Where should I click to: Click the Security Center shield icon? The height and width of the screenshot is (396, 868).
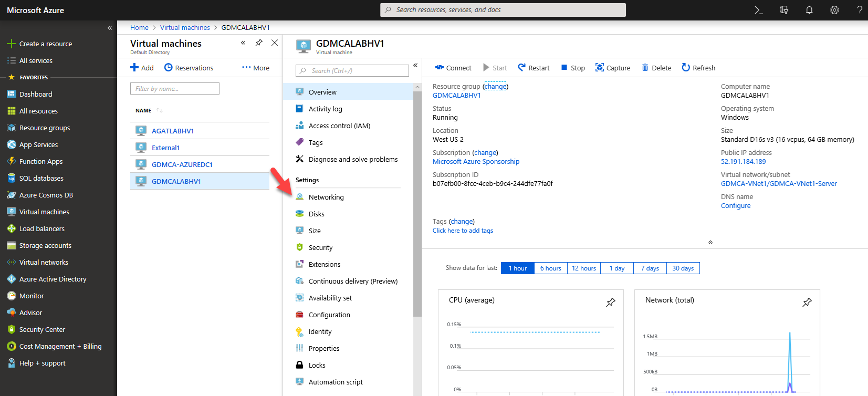(x=12, y=329)
